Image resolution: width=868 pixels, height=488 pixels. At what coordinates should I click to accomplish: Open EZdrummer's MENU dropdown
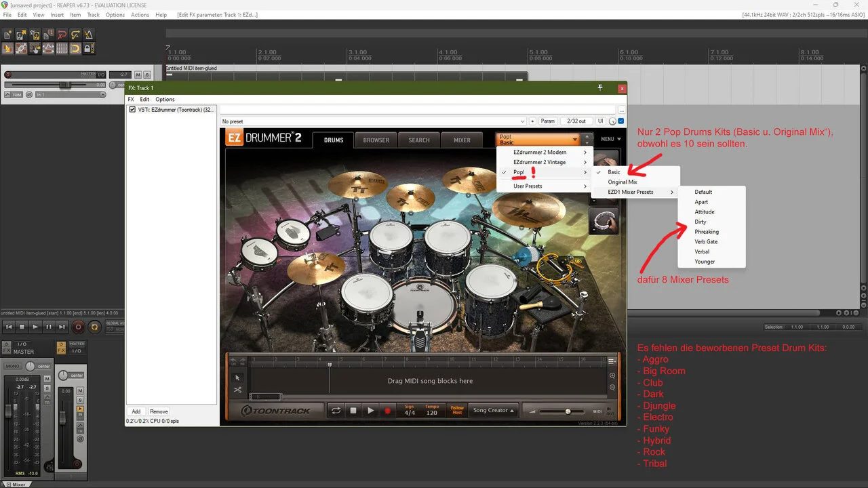pos(609,138)
